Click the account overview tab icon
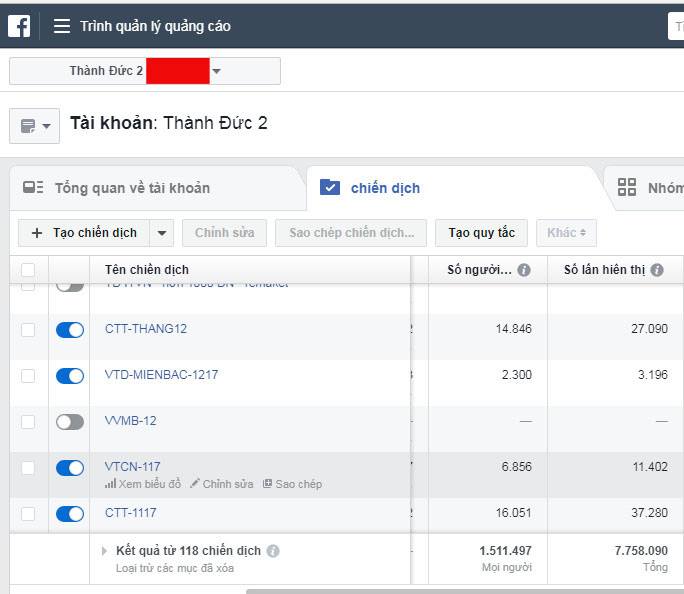The width and height of the screenshot is (684, 594). point(33,188)
